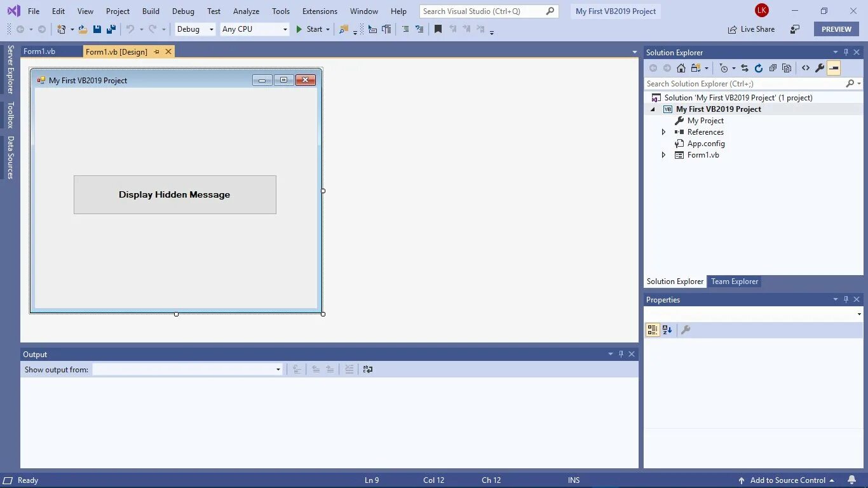Image resolution: width=868 pixels, height=488 pixels.
Task: Toggle auto-hide pin on Output panel
Action: coord(621,354)
